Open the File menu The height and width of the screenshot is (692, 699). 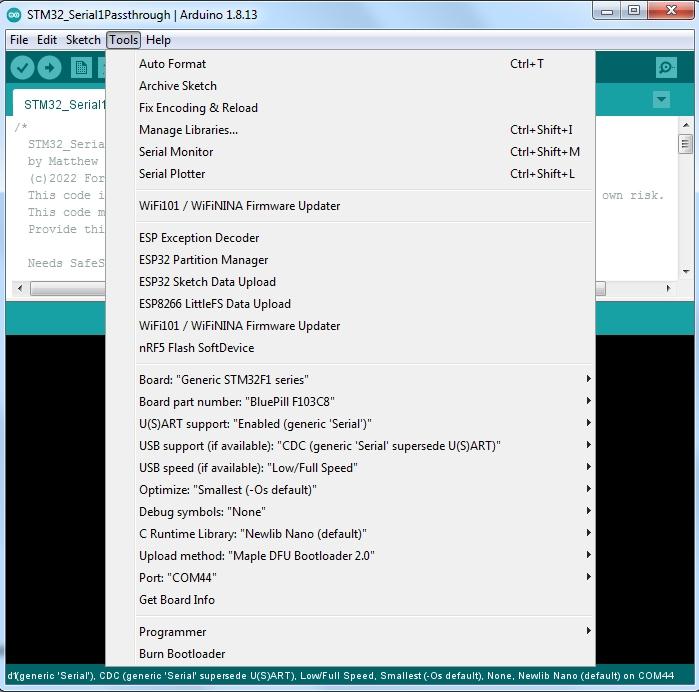19,40
